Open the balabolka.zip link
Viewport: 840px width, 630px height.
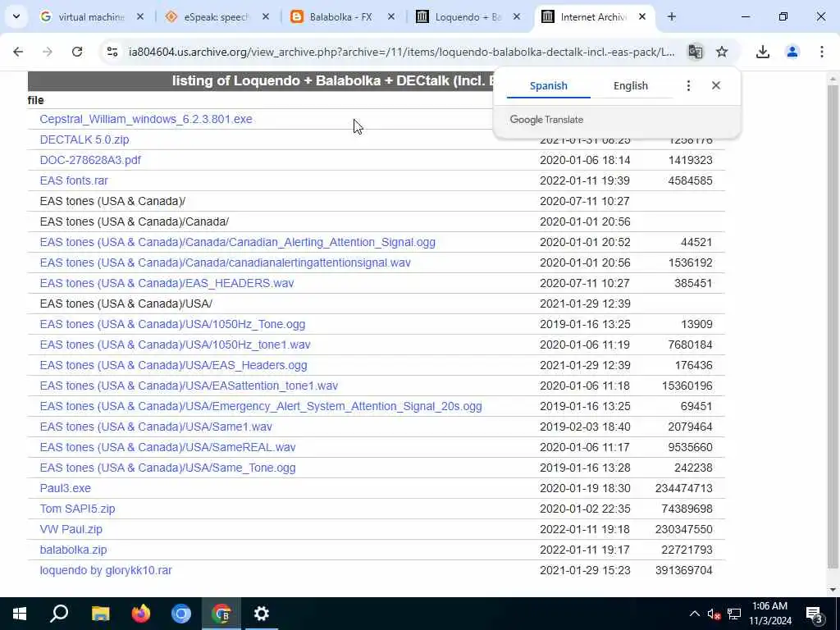point(73,550)
